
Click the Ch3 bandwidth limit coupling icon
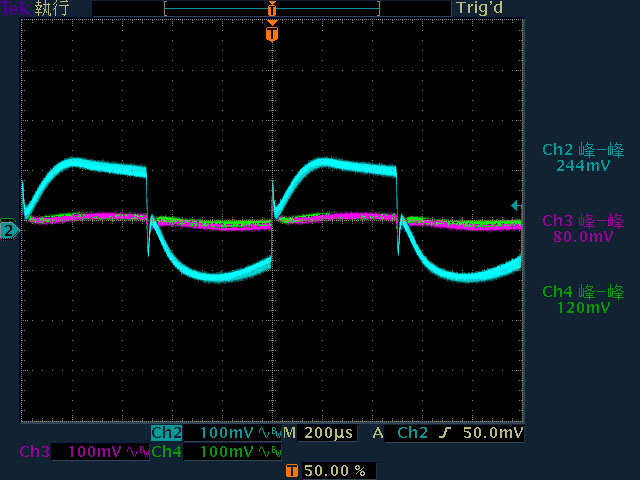pos(138,452)
